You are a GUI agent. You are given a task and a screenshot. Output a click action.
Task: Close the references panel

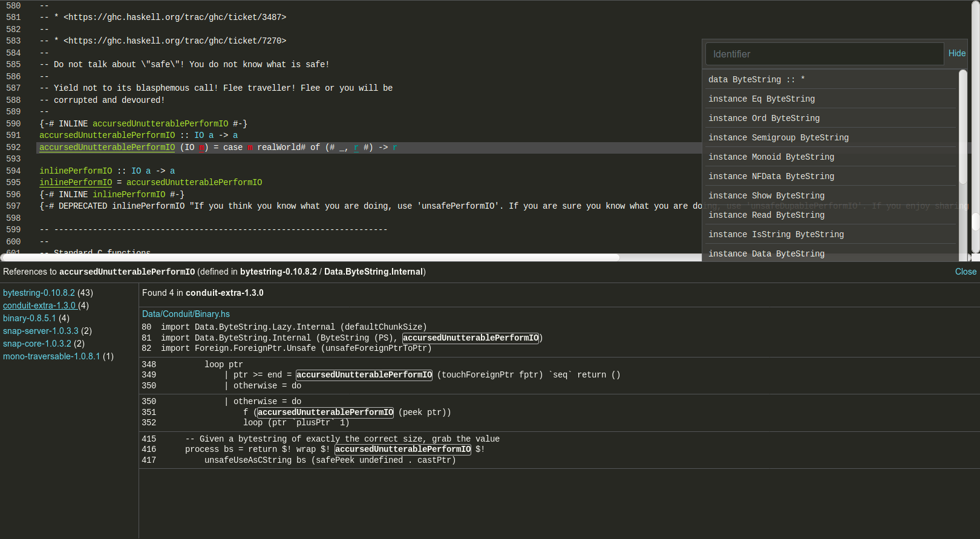point(965,272)
